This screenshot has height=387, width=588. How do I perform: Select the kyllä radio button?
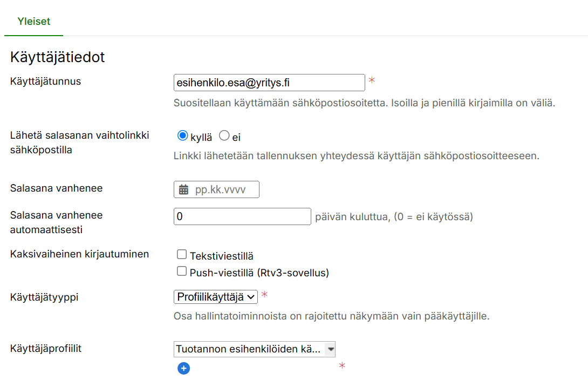[x=182, y=136]
